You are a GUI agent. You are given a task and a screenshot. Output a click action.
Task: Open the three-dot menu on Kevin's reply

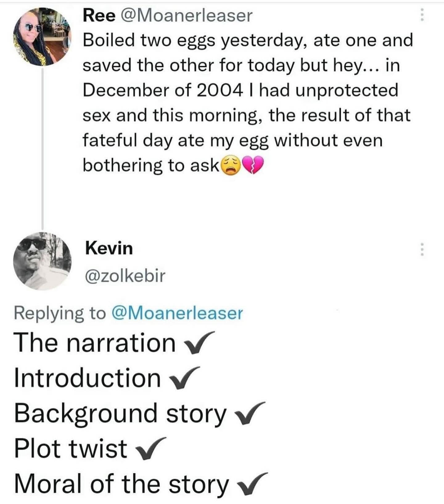click(422, 249)
